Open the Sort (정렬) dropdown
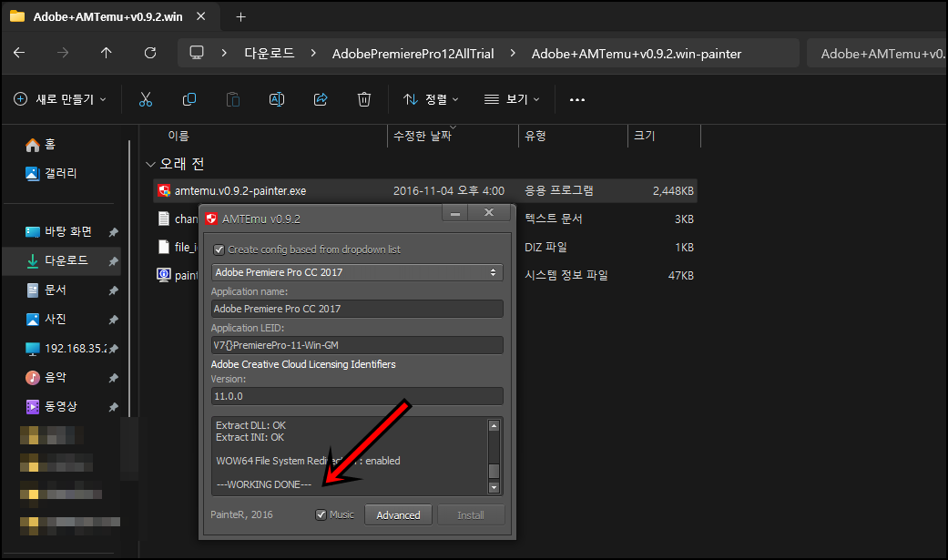948x560 pixels. [x=431, y=99]
